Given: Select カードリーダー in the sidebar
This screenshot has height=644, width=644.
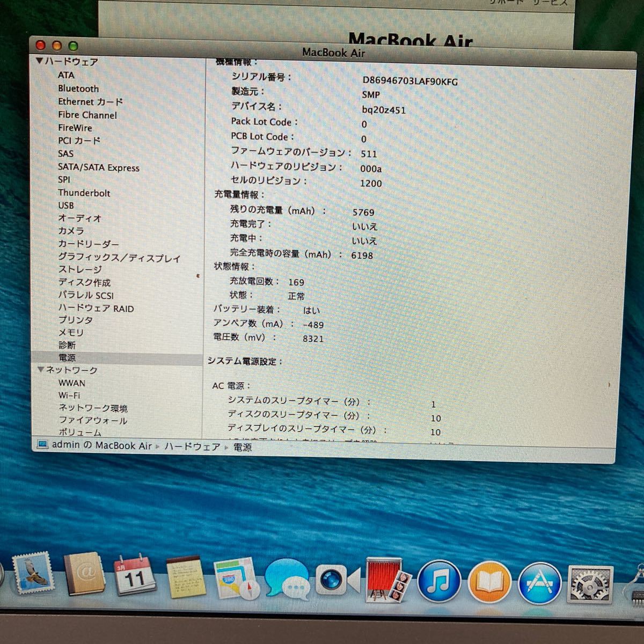Looking at the screenshot, I should tap(88, 244).
